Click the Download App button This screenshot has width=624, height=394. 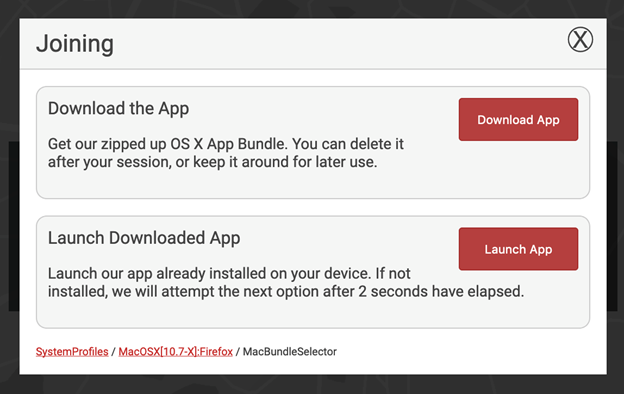point(518,119)
